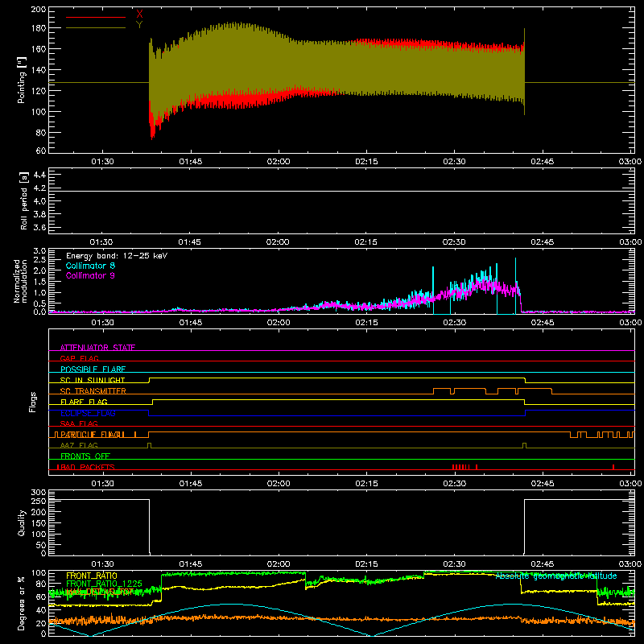Click the 02:15 tick under the Quality plot
The height and width of the screenshot is (644, 644).
(x=366, y=564)
